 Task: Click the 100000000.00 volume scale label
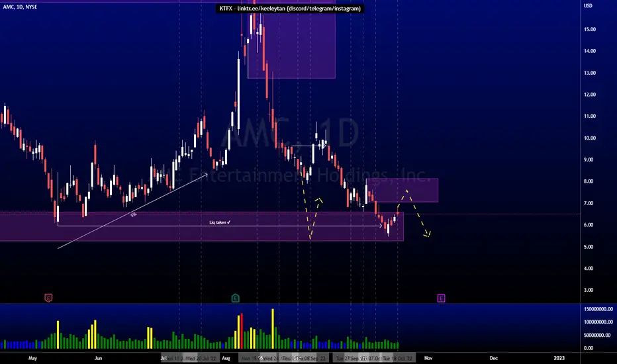(598, 322)
